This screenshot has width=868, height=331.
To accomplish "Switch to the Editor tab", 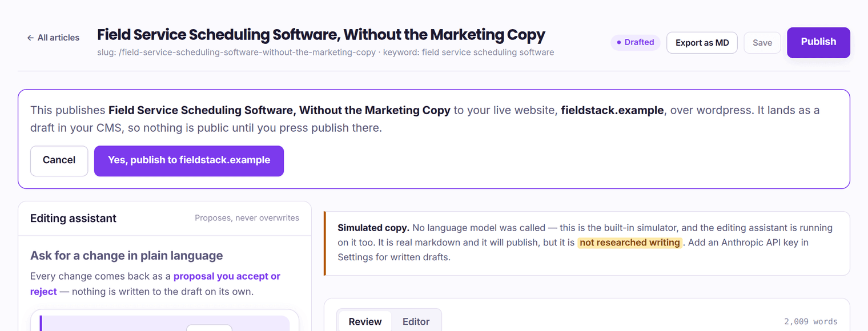I will (x=416, y=321).
